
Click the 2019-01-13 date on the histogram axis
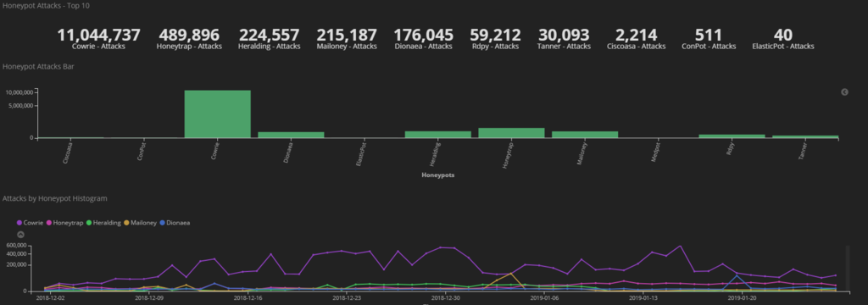click(643, 297)
